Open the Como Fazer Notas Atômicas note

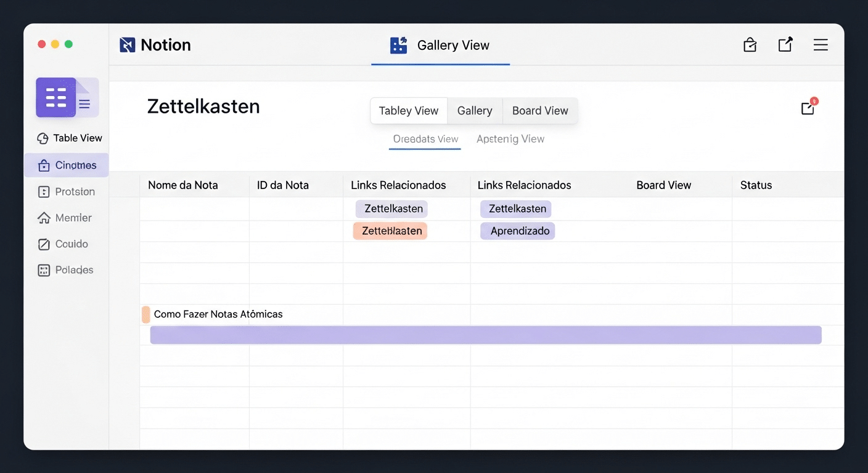[218, 314]
